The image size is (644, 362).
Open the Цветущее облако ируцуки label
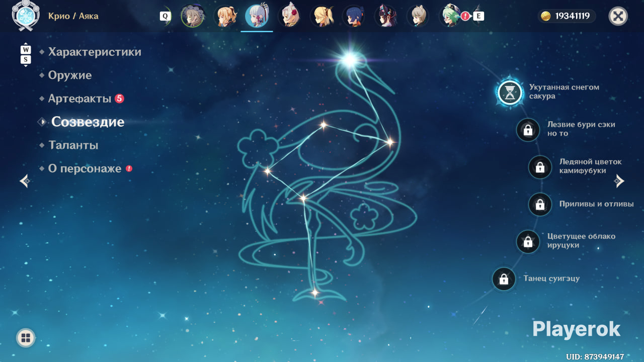coord(581,241)
